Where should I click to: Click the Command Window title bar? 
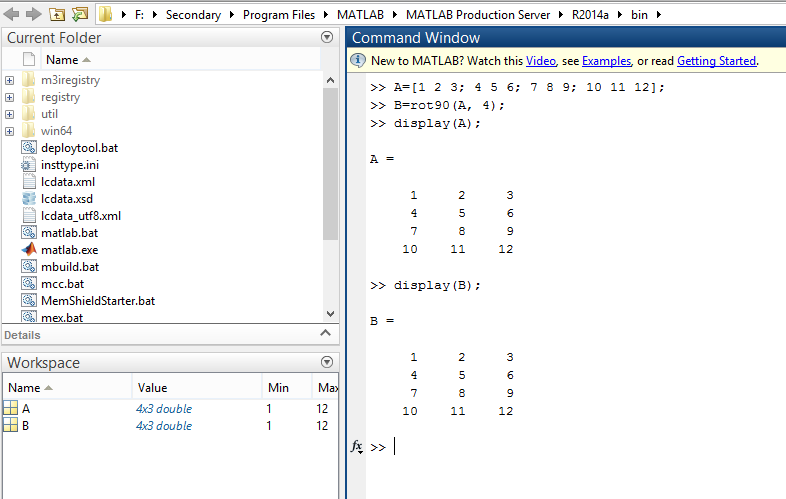[x=566, y=38]
